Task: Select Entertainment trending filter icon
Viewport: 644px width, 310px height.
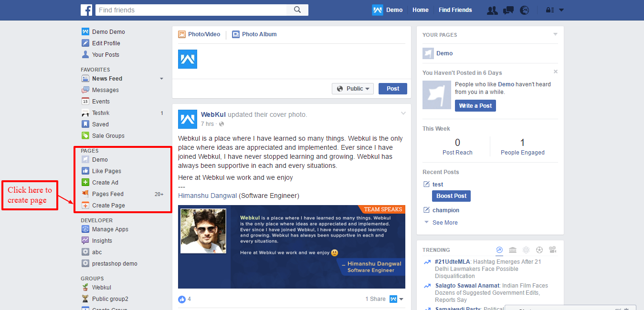Action: click(x=553, y=250)
